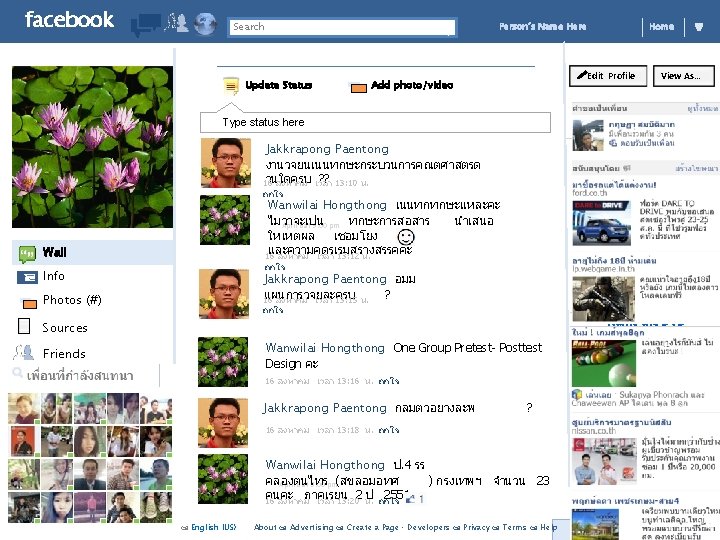720x540 pixels.
Task: Click the play game cube icon
Action: click(x=577, y=394)
